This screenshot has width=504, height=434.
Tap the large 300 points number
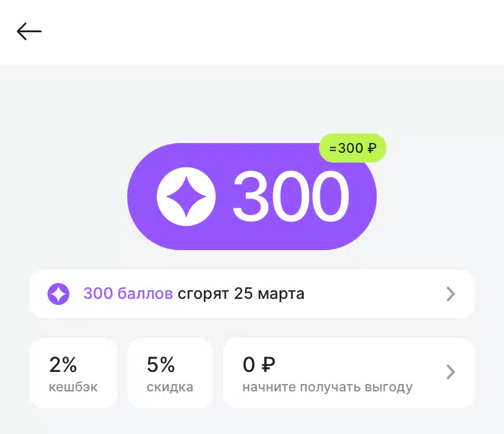pyautogui.click(x=290, y=197)
